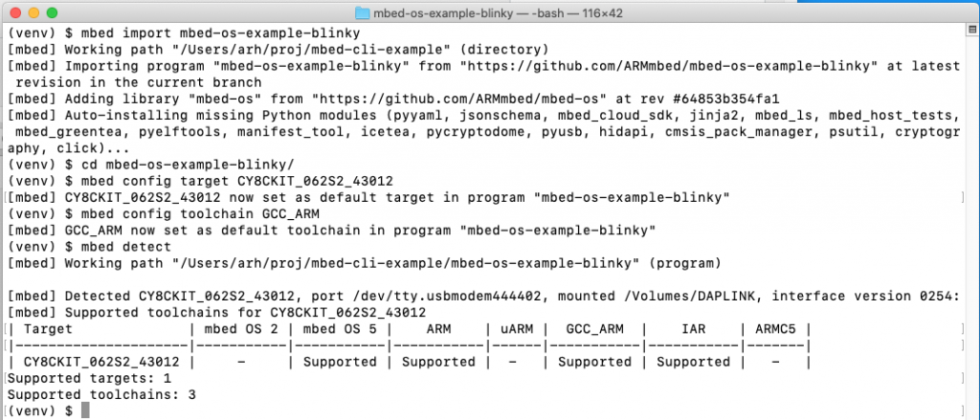This screenshot has width=980, height=420.
Task: Click the 'cd mbed-os-example-blinky/' command line
Action: (x=176, y=165)
